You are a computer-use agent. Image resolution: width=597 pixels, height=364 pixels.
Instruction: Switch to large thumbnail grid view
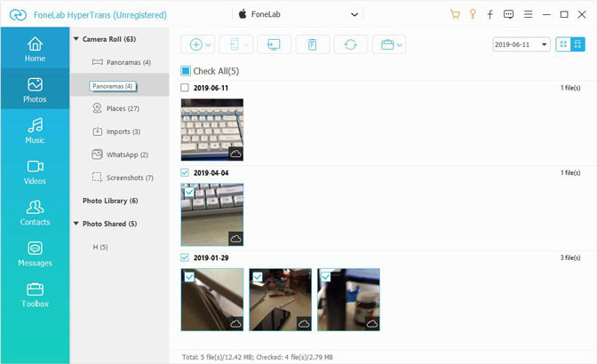[x=563, y=44]
